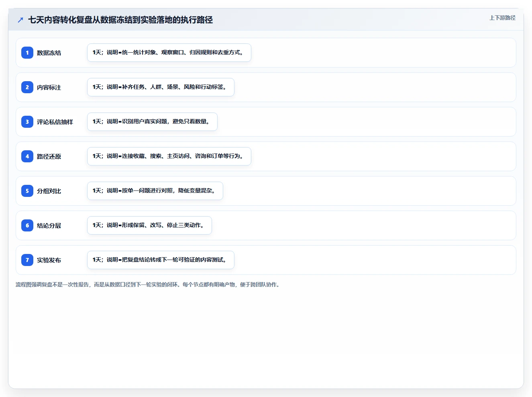The image size is (532, 397).
Task: Click step number badge 3
Action: tap(27, 122)
